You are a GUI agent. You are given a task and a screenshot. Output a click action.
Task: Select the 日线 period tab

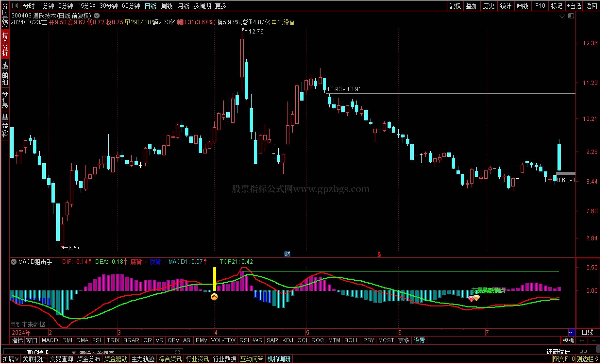pyautogui.click(x=150, y=6)
